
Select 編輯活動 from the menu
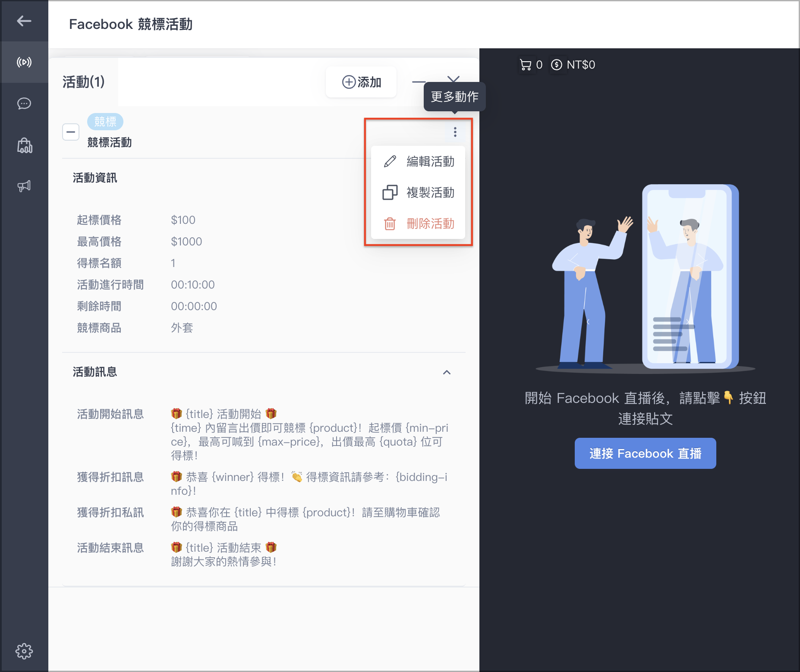click(418, 161)
